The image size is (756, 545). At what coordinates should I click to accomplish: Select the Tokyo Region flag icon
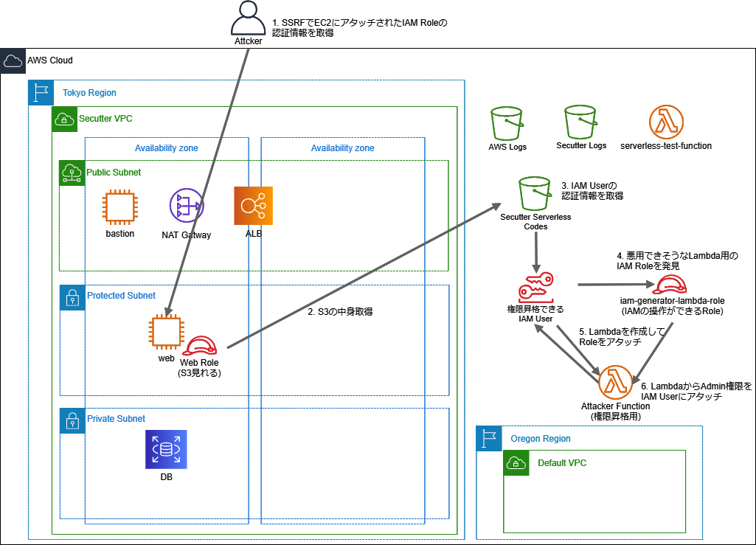pos(41,93)
